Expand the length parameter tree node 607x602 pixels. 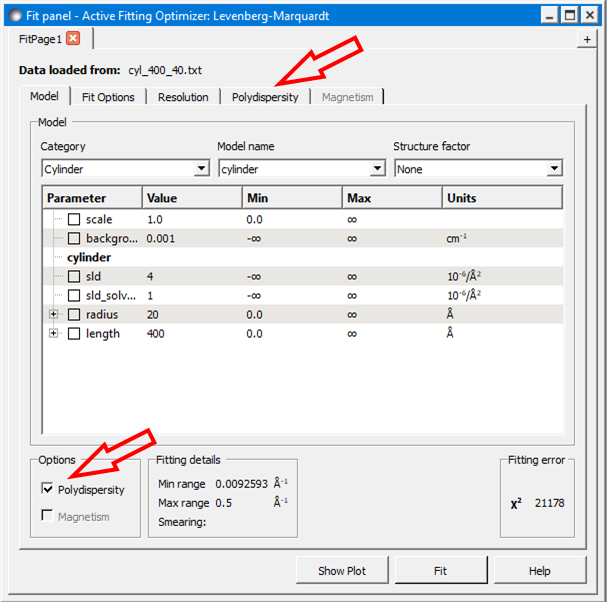pos(54,333)
